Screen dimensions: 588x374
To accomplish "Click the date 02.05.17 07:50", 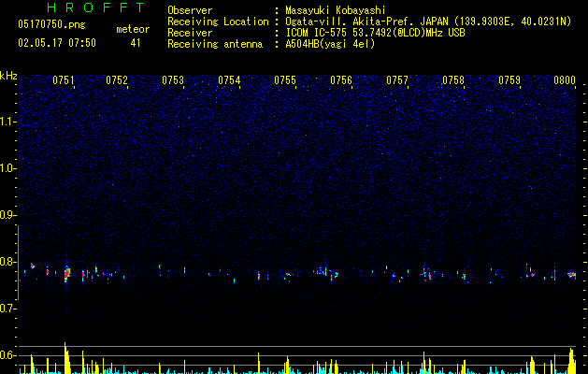I will click(x=57, y=43).
